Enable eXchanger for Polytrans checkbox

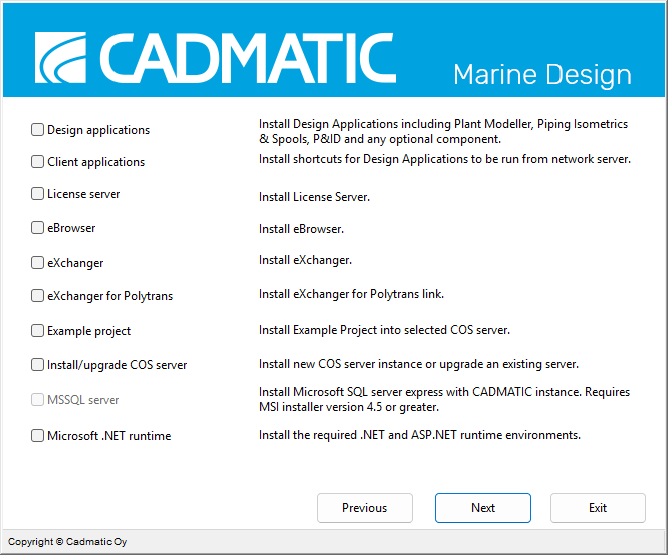38,296
